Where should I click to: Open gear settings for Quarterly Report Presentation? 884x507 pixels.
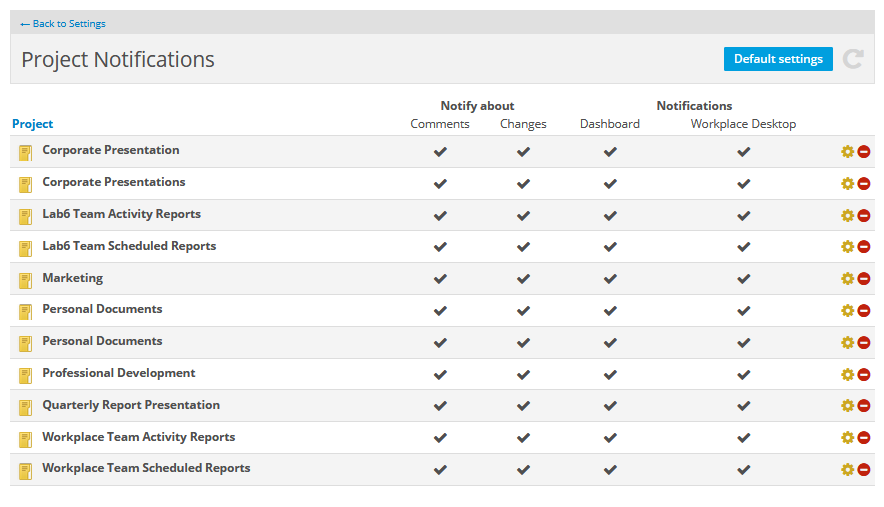pos(847,406)
